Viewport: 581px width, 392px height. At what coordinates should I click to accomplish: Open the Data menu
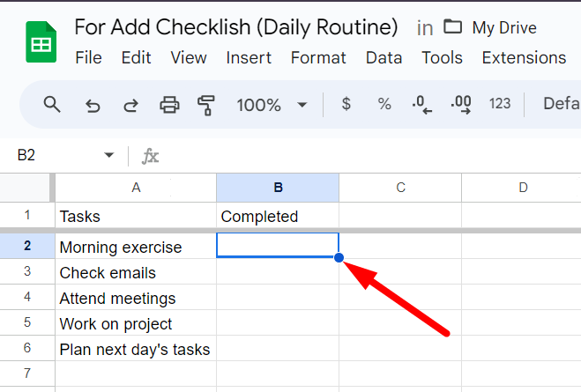pos(384,58)
